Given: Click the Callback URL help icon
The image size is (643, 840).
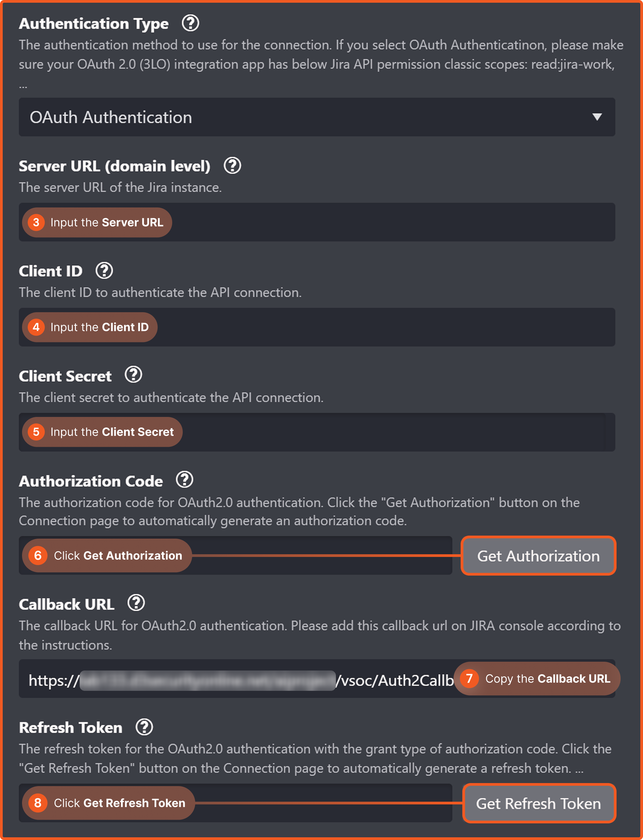Looking at the screenshot, I should tap(136, 603).
